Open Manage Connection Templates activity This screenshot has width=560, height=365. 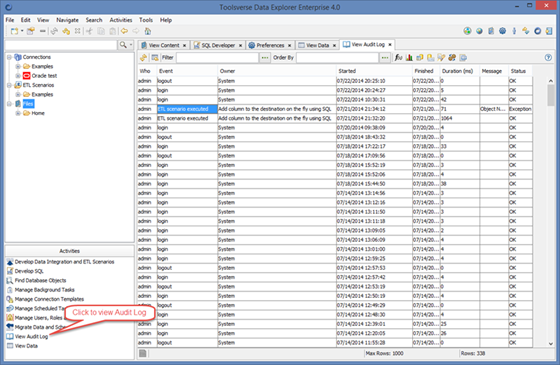[x=49, y=299]
